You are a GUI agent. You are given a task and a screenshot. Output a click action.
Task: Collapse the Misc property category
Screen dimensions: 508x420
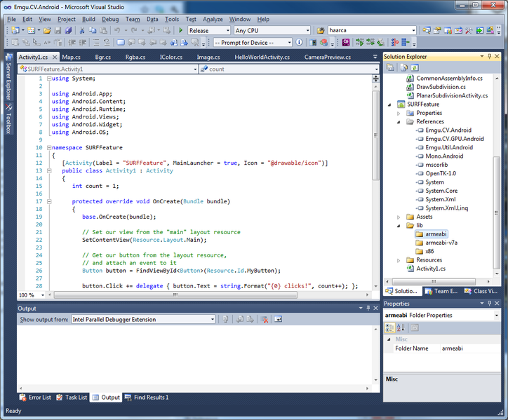coord(389,339)
